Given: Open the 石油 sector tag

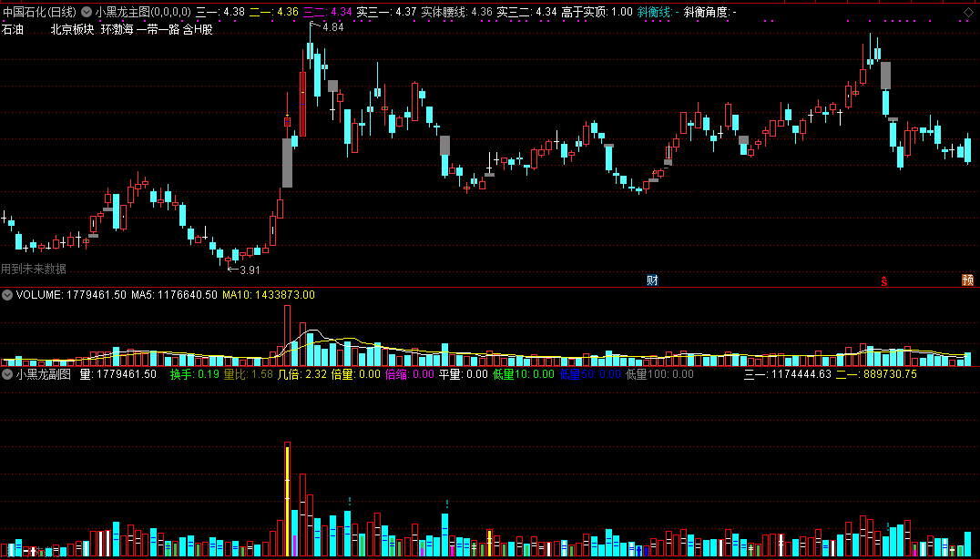Looking at the screenshot, I should [x=13, y=29].
